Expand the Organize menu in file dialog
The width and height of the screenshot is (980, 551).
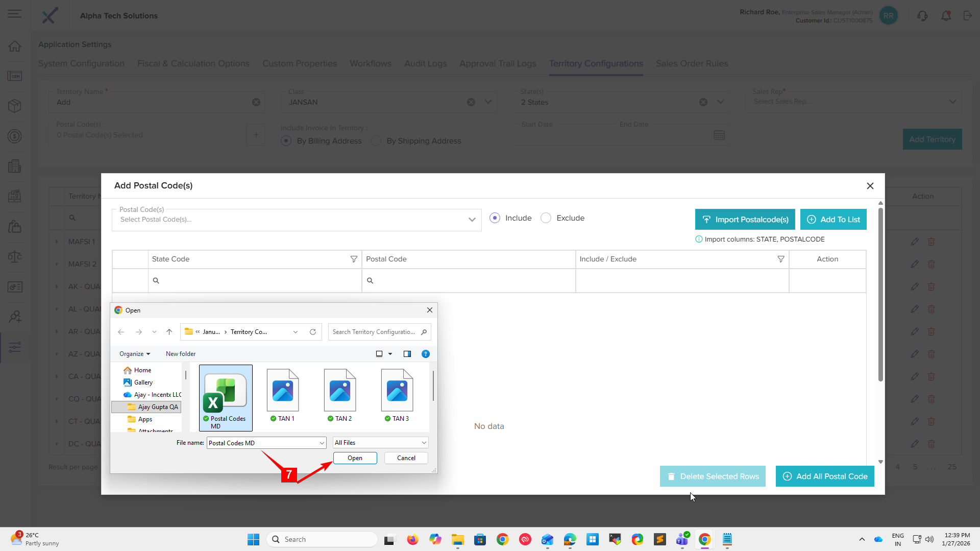tap(134, 354)
